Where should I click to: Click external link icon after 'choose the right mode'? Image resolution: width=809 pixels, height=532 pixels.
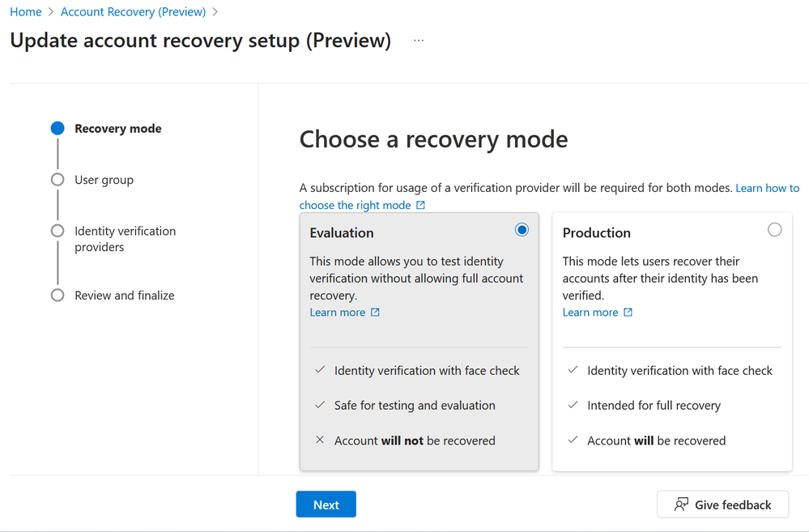click(420, 205)
